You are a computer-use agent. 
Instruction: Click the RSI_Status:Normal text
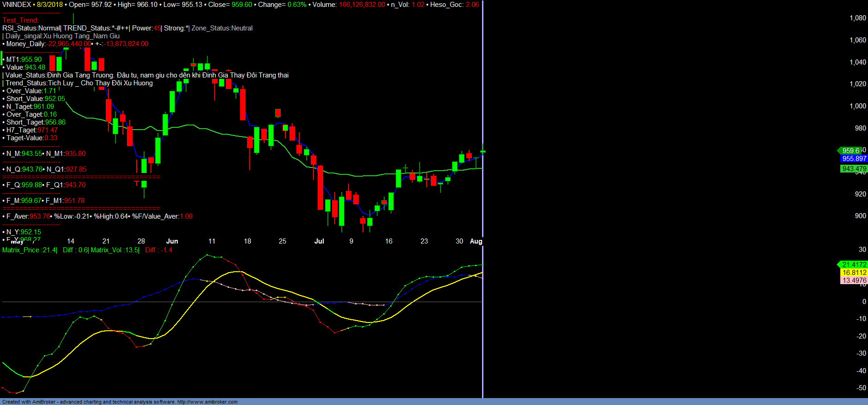coord(31,28)
